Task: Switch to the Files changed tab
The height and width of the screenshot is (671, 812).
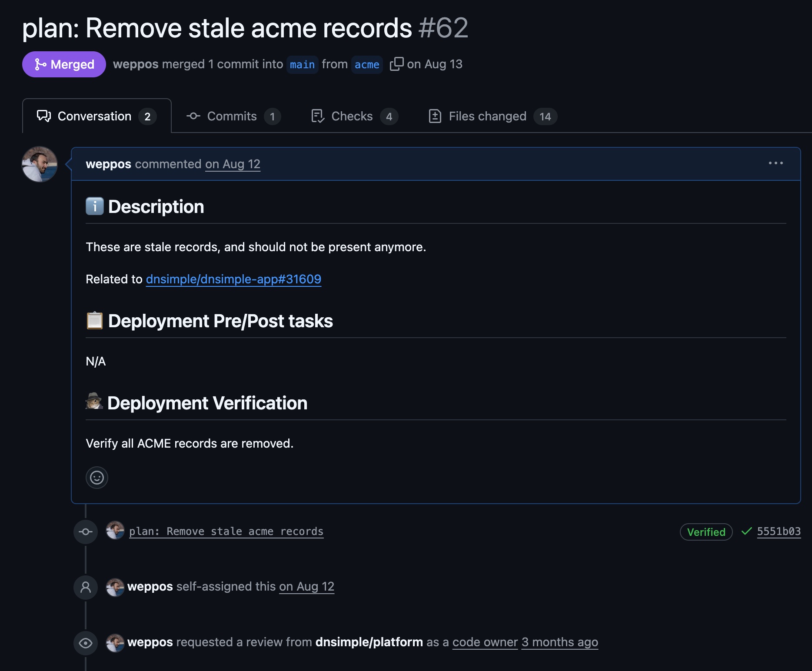Action: pos(487,116)
